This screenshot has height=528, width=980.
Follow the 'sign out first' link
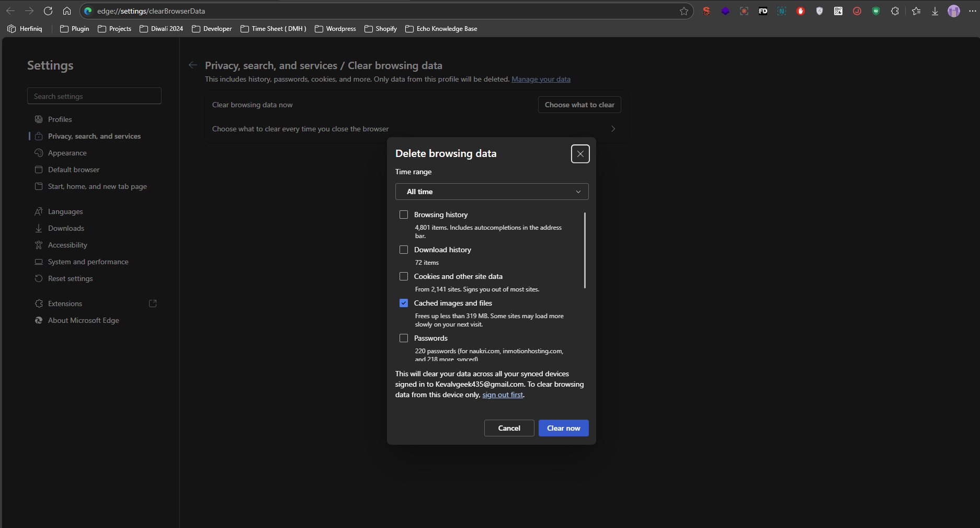pos(502,395)
